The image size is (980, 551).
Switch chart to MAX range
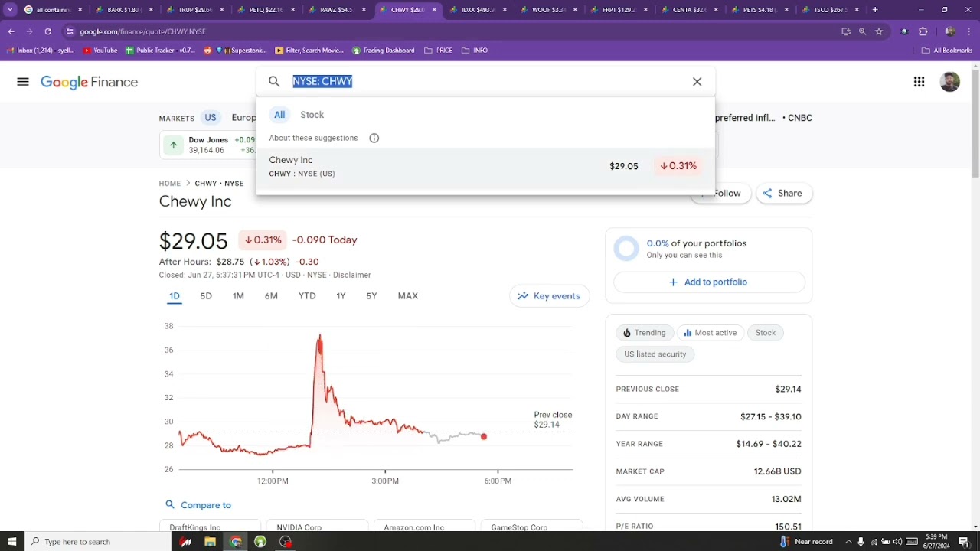[408, 296]
